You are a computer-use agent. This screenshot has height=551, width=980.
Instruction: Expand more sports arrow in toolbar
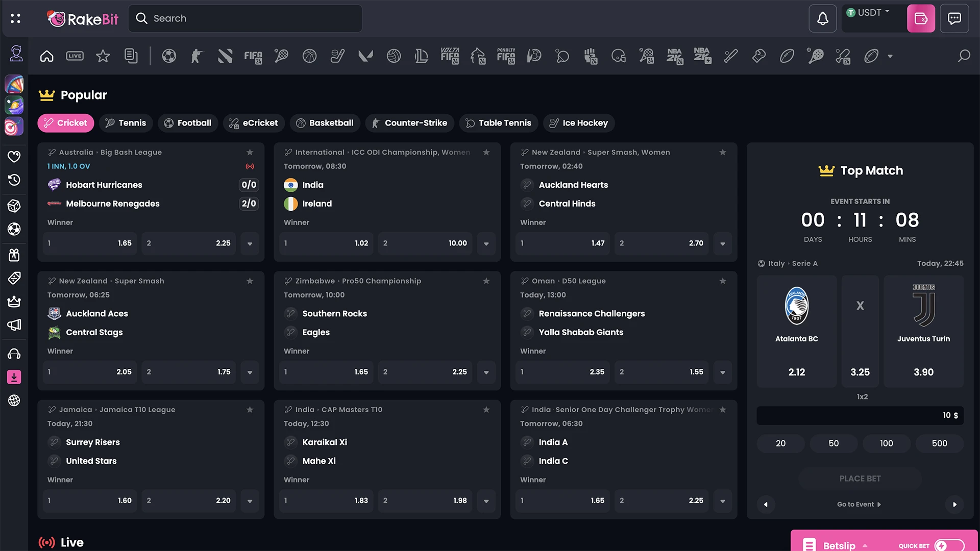[890, 56]
